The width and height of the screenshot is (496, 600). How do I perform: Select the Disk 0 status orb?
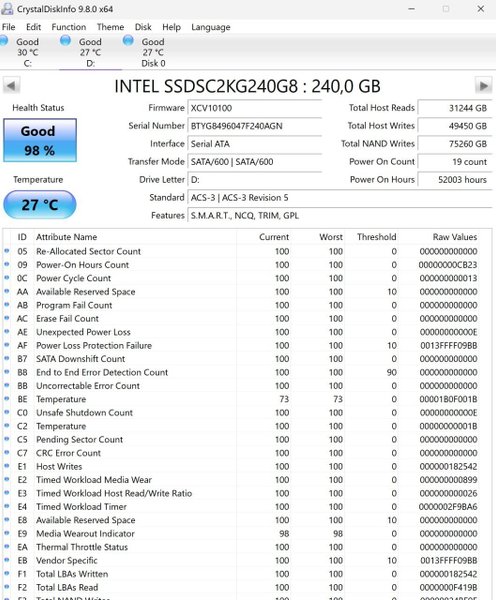point(128,40)
